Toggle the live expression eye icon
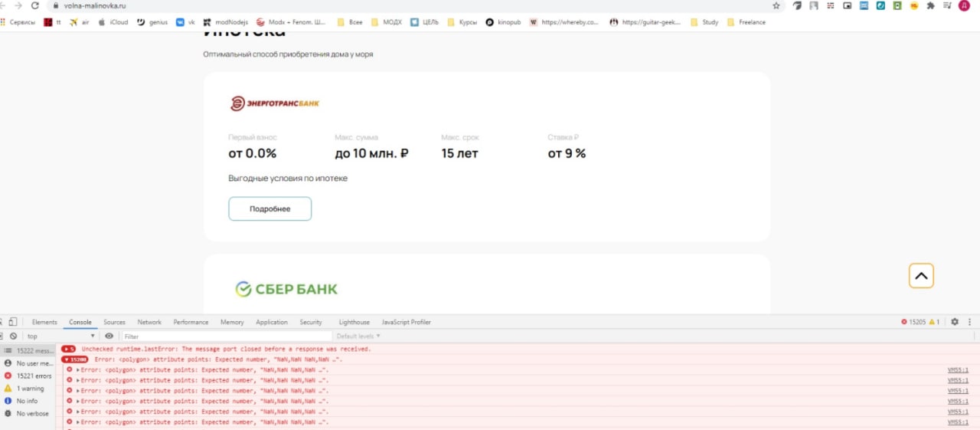This screenshot has width=980, height=430. (109, 336)
